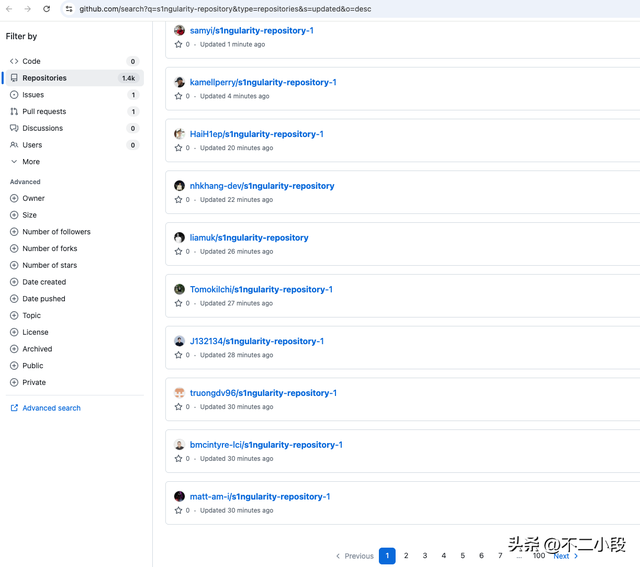Go to results page 6

pos(481,556)
